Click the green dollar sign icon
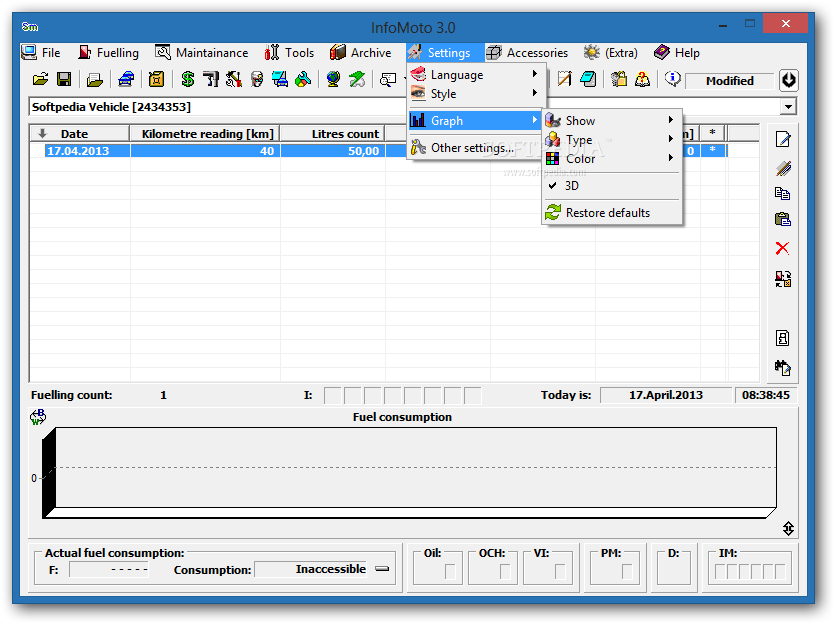The width and height of the screenshot is (835, 624). click(187, 80)
